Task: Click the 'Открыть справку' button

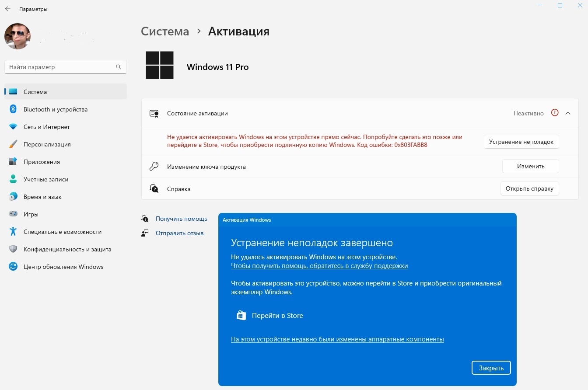Action: tap(529, 188)
